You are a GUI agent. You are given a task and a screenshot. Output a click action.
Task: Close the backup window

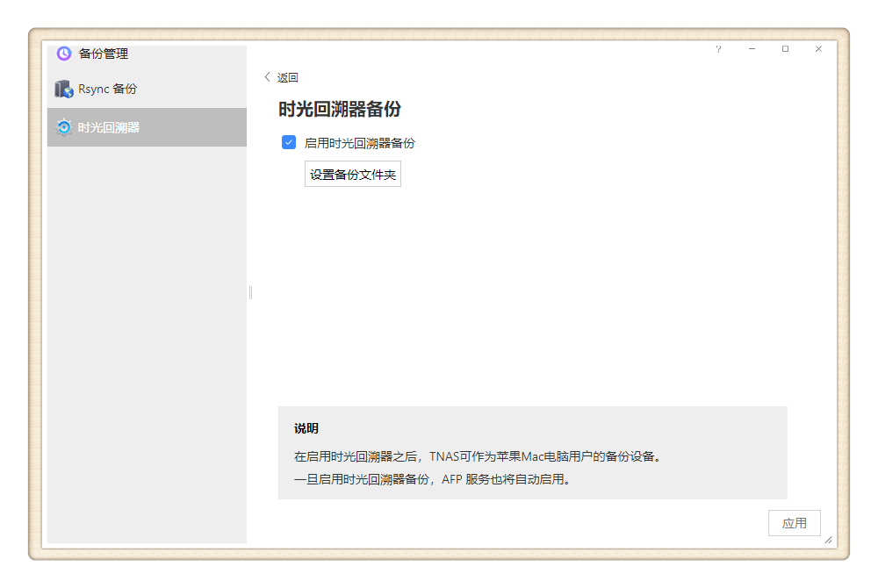[x=818, y=49]
